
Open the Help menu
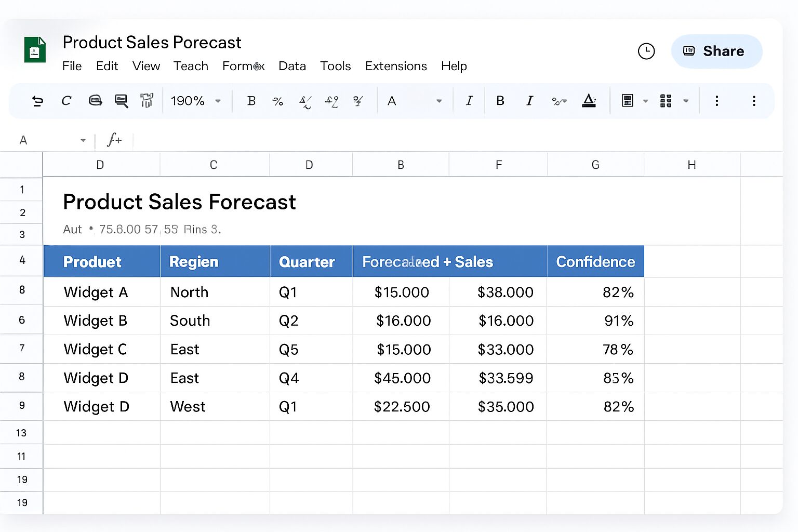(x=454, y=66)
